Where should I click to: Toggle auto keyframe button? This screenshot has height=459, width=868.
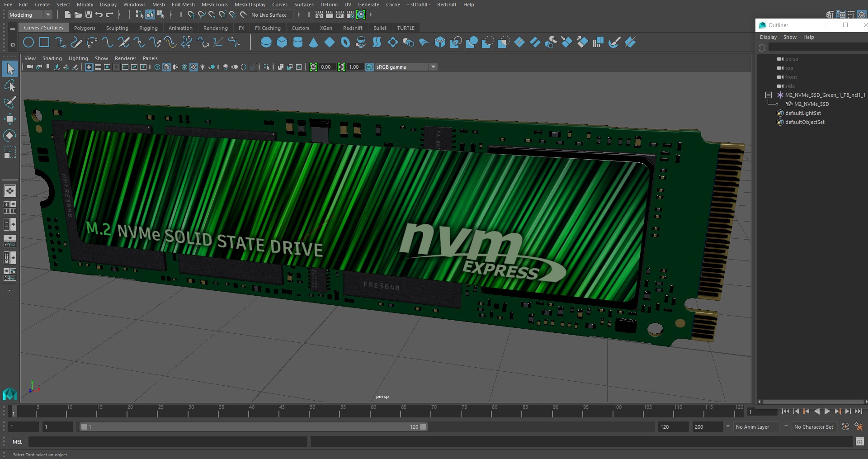(845, 426)
